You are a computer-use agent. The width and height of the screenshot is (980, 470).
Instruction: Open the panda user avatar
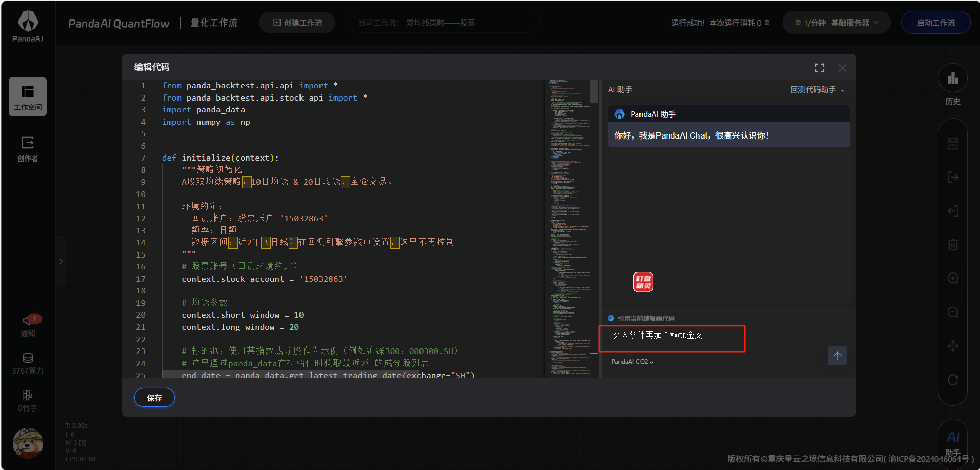point(28,443)
